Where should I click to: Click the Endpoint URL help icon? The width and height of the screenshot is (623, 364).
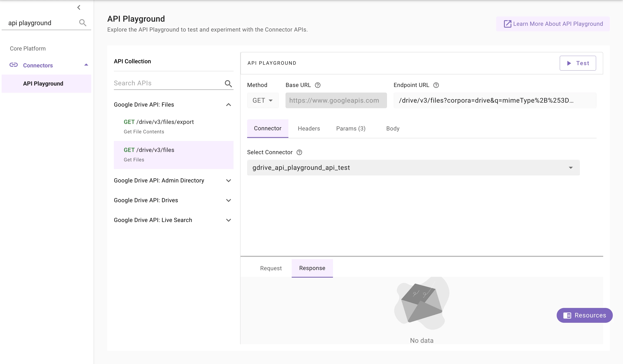[436, 85]
